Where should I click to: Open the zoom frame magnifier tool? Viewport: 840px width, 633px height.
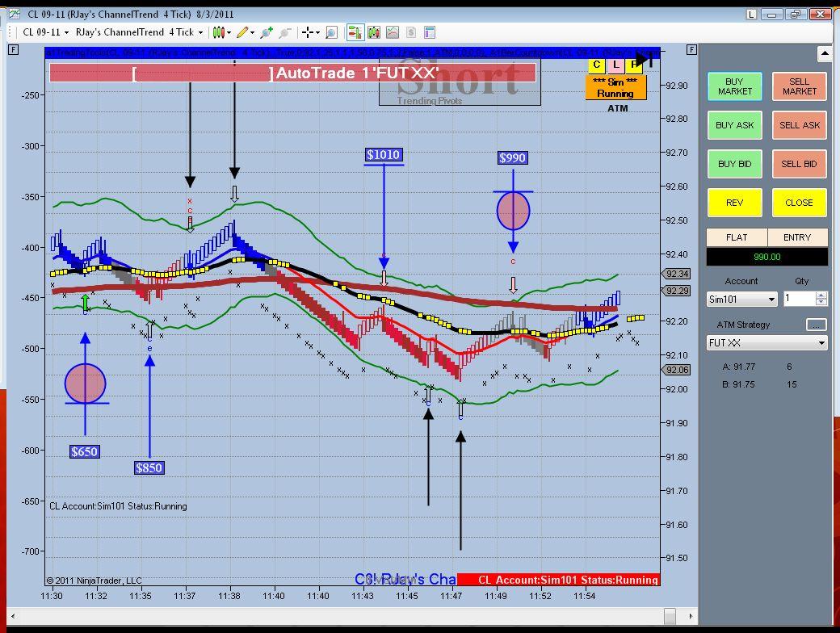pos(331,32)
